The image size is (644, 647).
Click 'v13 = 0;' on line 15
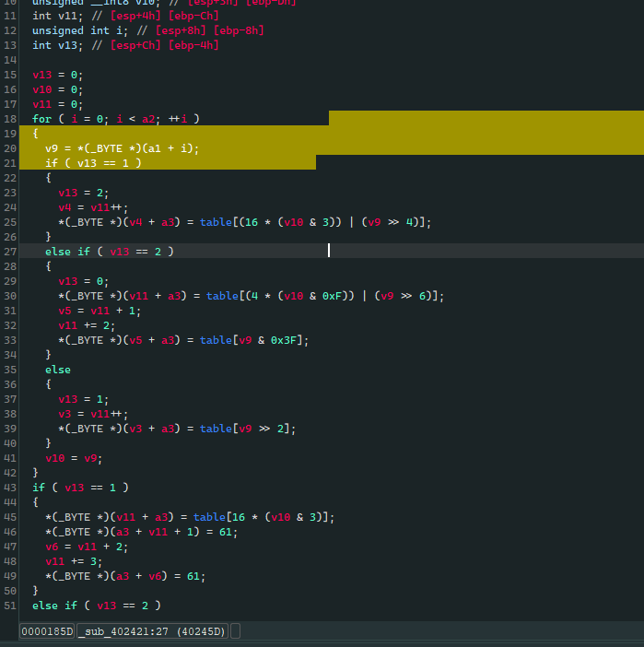[x=58, y=75]
